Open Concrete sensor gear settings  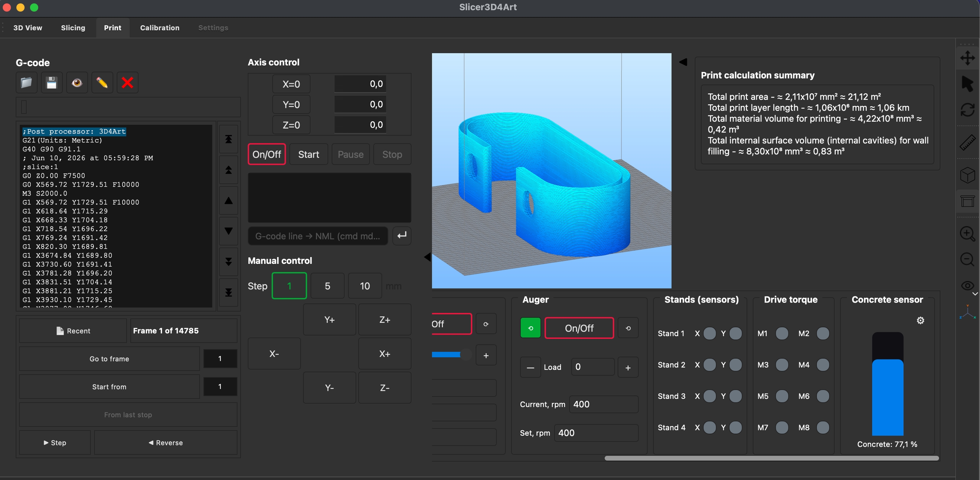921,321
